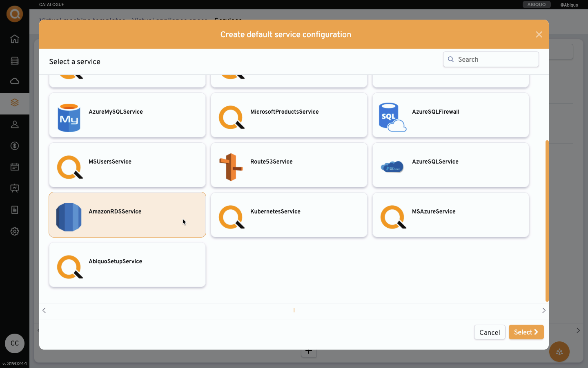This screenshot has height=368, width=588.
Task: Choose the MSUsersService label
Action: point(110,162)
